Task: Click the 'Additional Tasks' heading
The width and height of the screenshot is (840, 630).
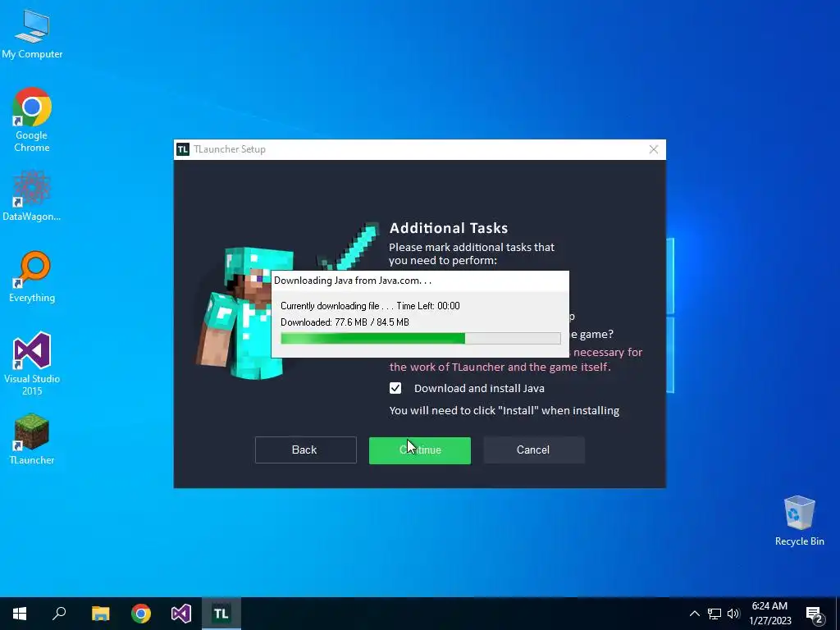Action: [449, 228]
